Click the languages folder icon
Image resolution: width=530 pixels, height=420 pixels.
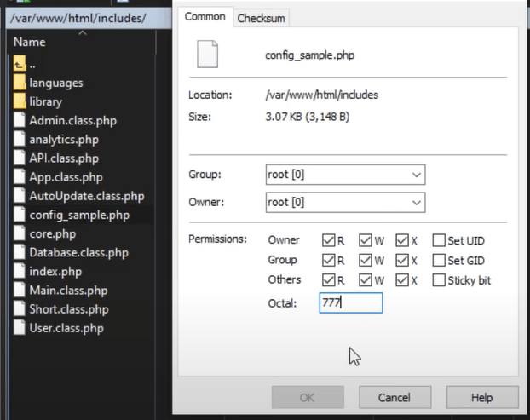(x=20, y=83)
